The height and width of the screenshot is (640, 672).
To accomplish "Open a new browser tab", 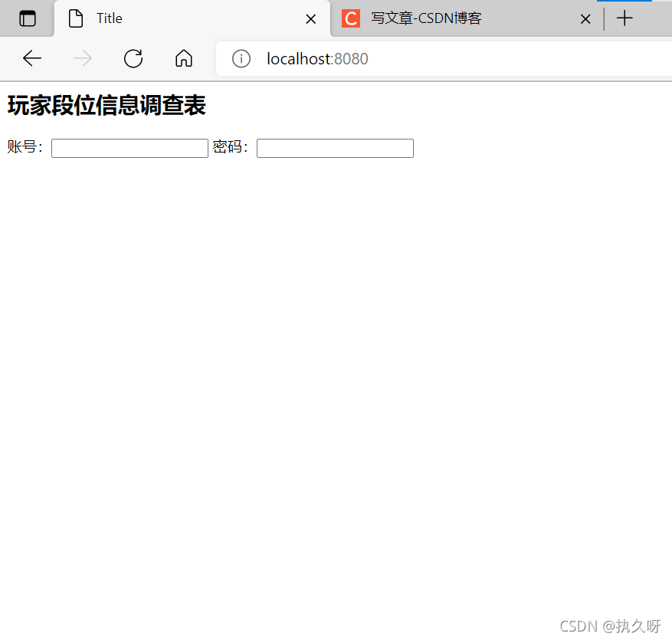I will [x=624, y=18].
